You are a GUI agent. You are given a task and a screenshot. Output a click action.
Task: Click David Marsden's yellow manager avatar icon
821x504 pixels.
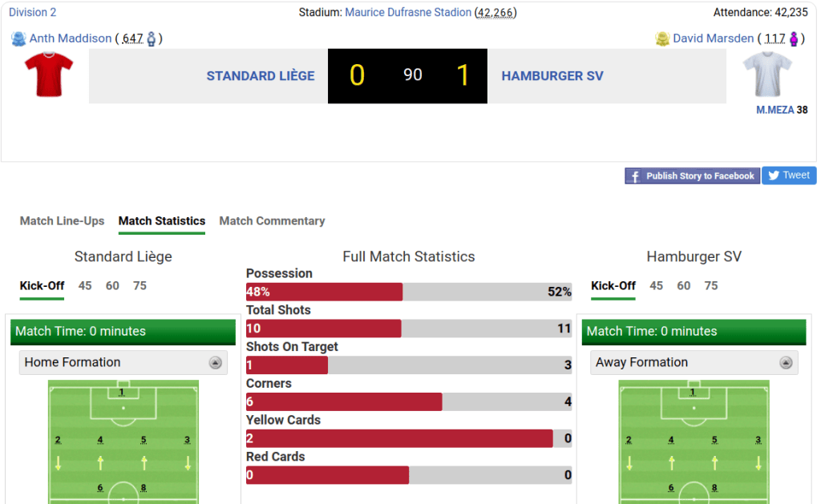(x=662, y=38)
